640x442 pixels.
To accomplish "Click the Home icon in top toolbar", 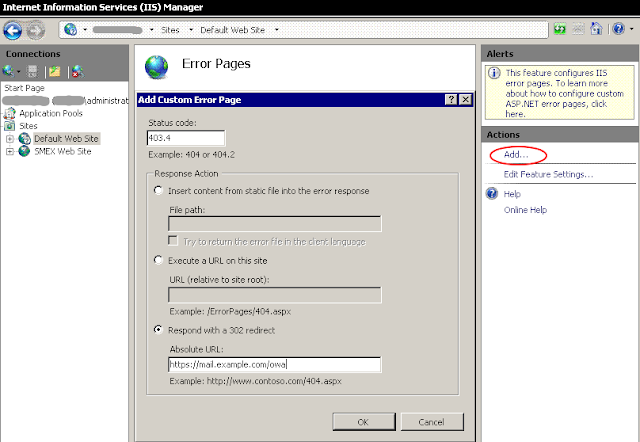I will (596, 29).
